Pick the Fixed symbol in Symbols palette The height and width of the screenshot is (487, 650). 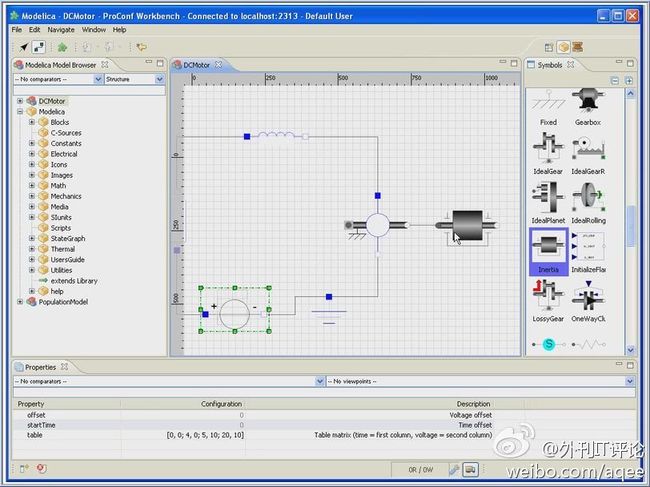[x=548, y=108]
